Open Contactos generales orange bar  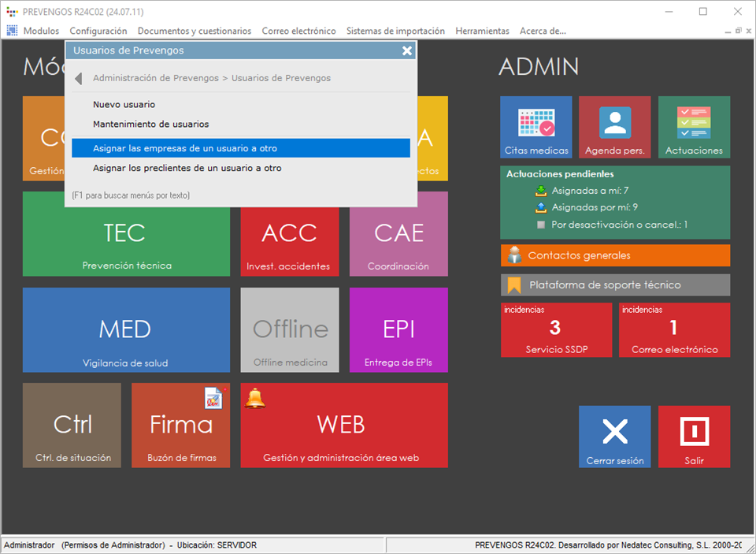pos(615,255)
